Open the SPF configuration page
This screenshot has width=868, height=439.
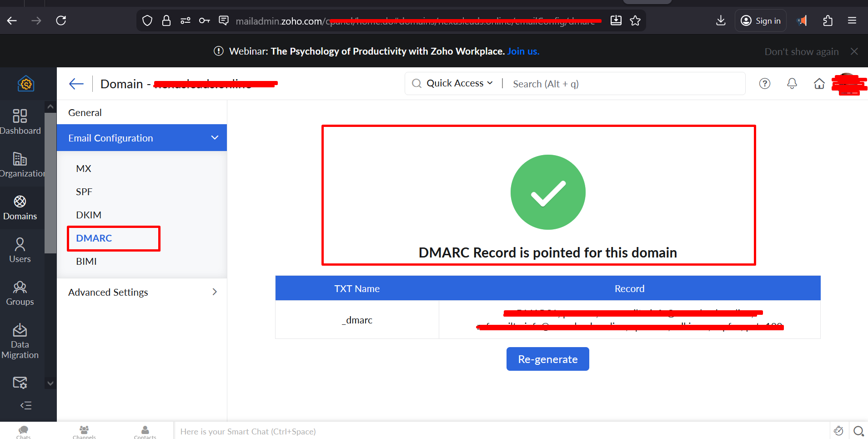(x=84, y=192)
